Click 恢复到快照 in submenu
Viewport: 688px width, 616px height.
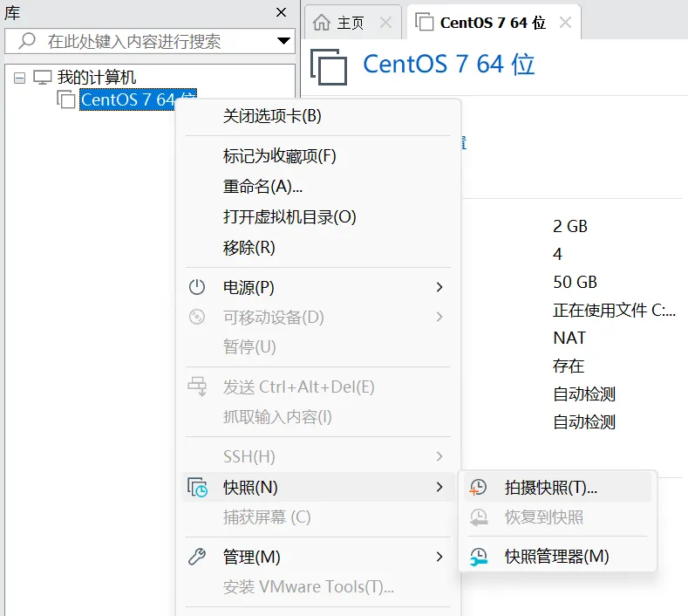click(x=557, y=517)
